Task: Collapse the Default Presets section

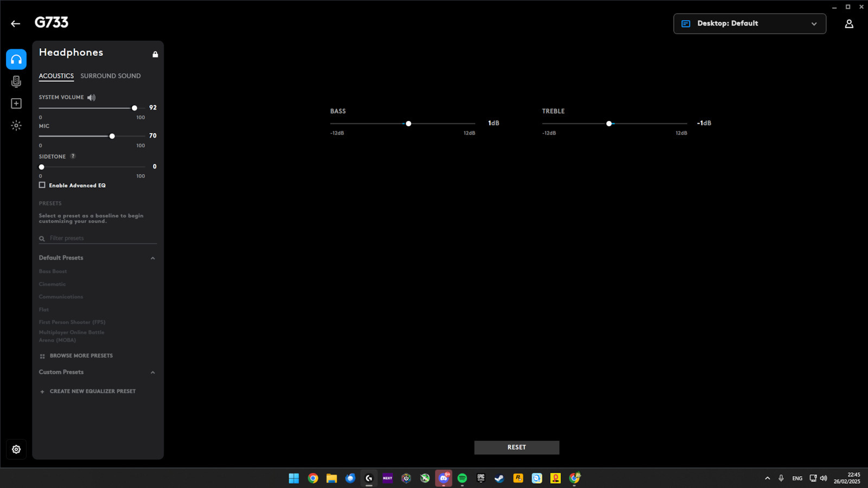Action: (152, 258)
